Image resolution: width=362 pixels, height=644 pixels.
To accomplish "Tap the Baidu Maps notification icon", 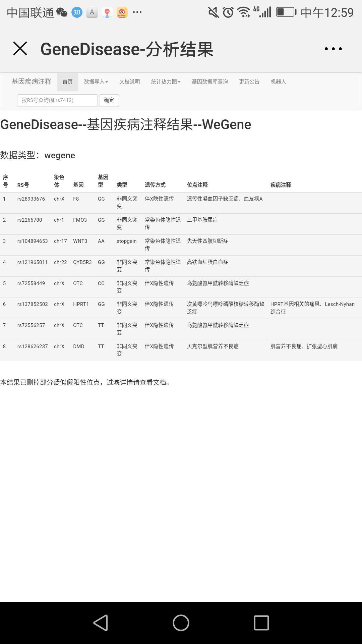I will point(107,13).
